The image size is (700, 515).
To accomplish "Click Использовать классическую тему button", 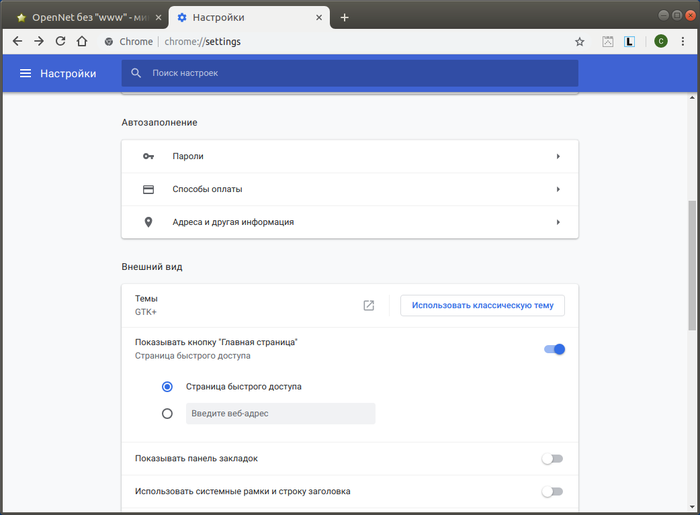I will pyautogui.click(x=482, y=305).
